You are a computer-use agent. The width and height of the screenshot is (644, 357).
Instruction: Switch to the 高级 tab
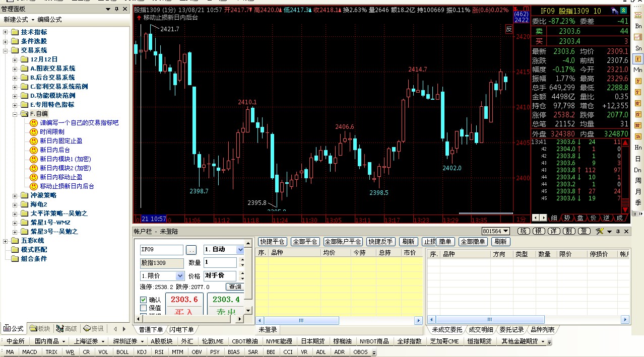click(66, 329)
